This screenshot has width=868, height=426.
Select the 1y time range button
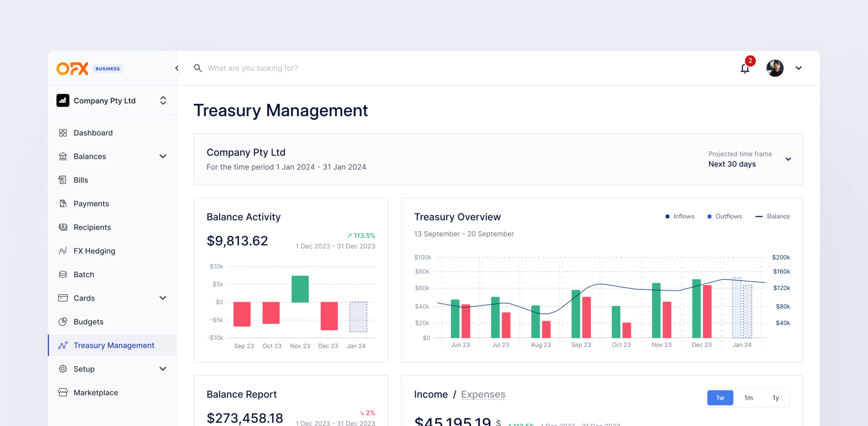point(775,398)
